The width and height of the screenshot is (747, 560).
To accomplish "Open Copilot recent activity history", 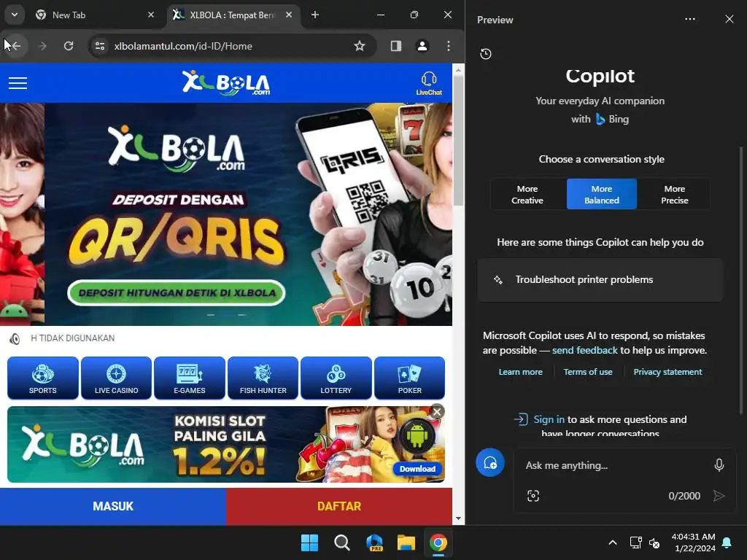I will pyautogui.click(x=485, y=54).
